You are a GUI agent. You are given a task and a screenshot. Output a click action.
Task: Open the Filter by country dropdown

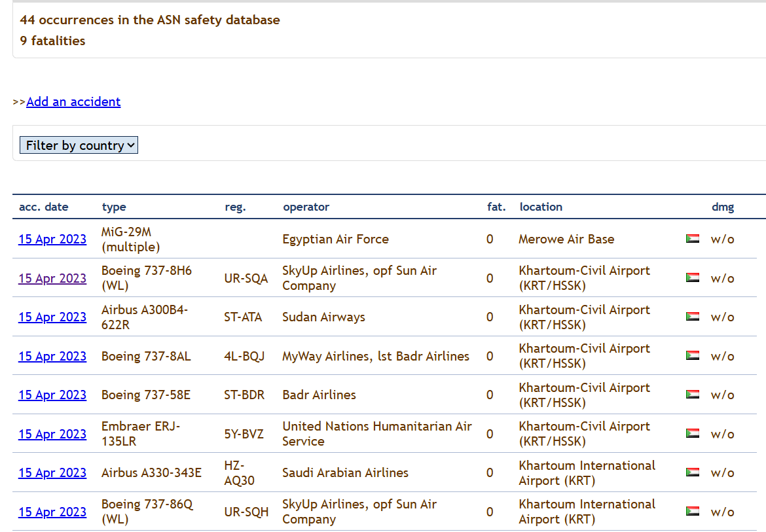(x=79, y=145)
